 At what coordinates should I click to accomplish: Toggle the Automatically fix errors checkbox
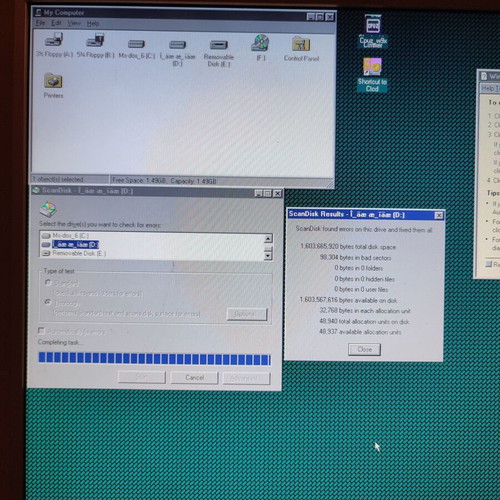coord(41,330)
